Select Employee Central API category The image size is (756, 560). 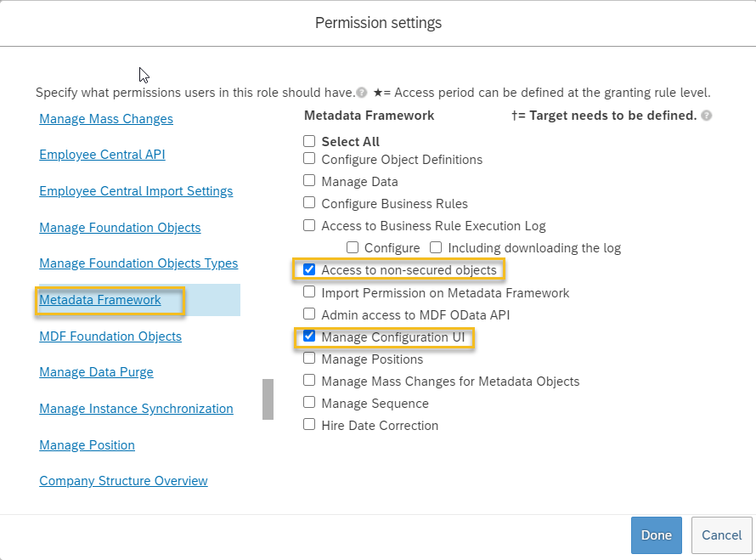102,155
